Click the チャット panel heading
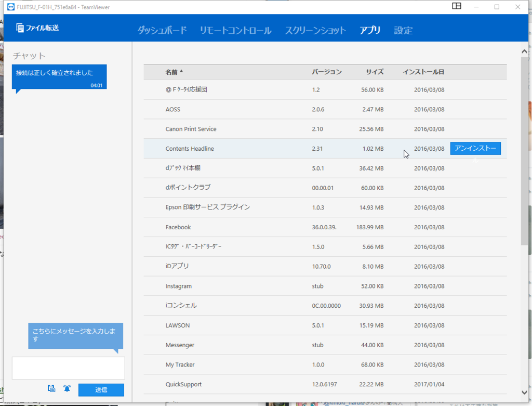The width and height of the screenshot is (532, 406). point(29,56)
